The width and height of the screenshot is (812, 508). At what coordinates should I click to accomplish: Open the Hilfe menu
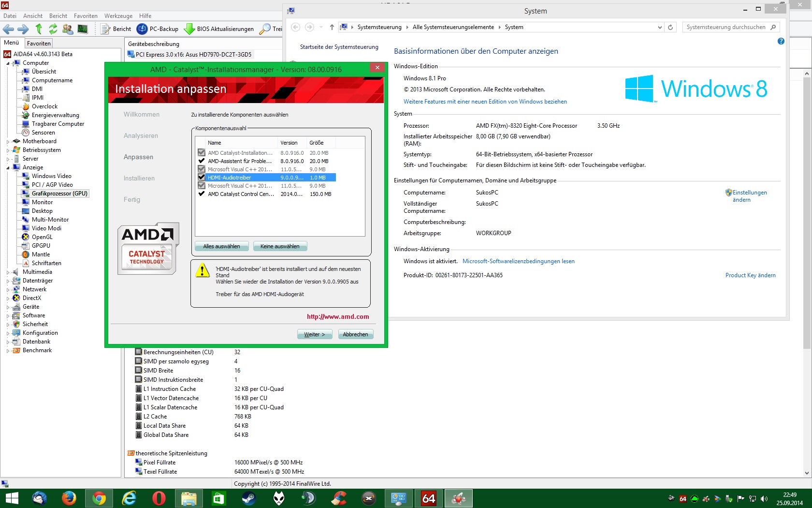[145, 16]
